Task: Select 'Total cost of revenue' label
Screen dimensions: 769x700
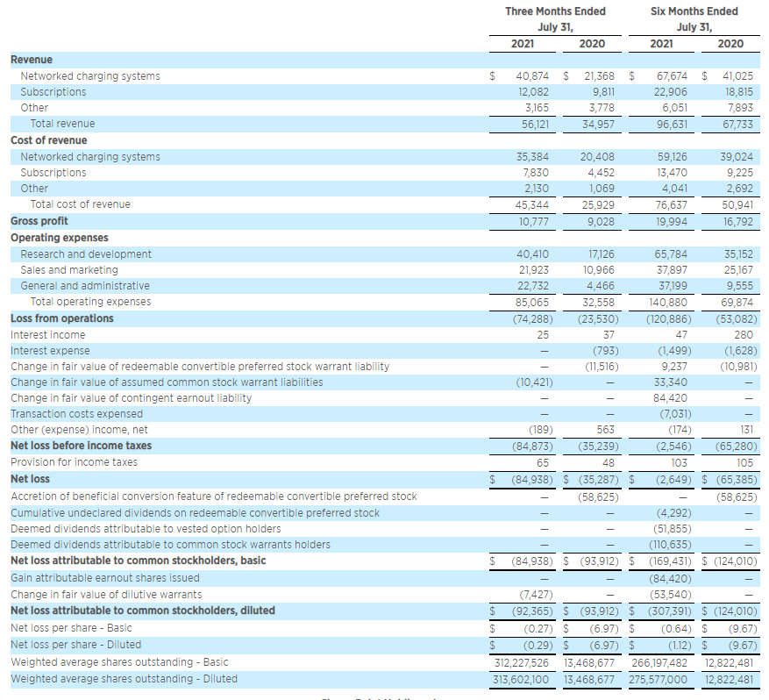Action: click(x=81, y=204)
